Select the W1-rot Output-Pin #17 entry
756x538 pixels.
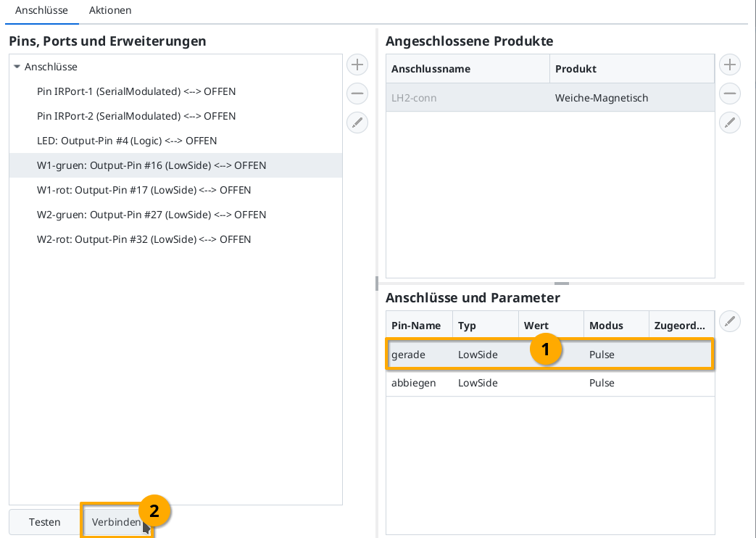coord(144,190)
